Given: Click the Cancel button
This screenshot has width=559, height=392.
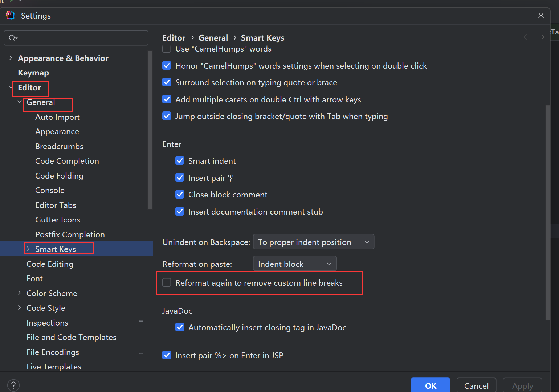Looking at the screenshot, I should pos(476,385).
